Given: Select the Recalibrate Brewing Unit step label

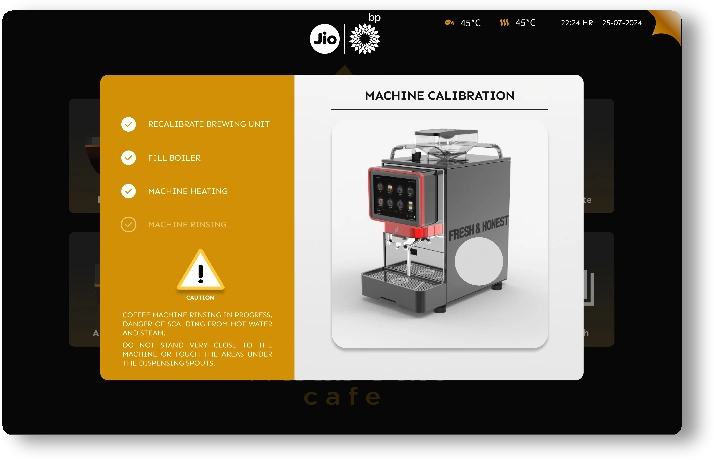Looking at the screenshot, I should point(209,124).
